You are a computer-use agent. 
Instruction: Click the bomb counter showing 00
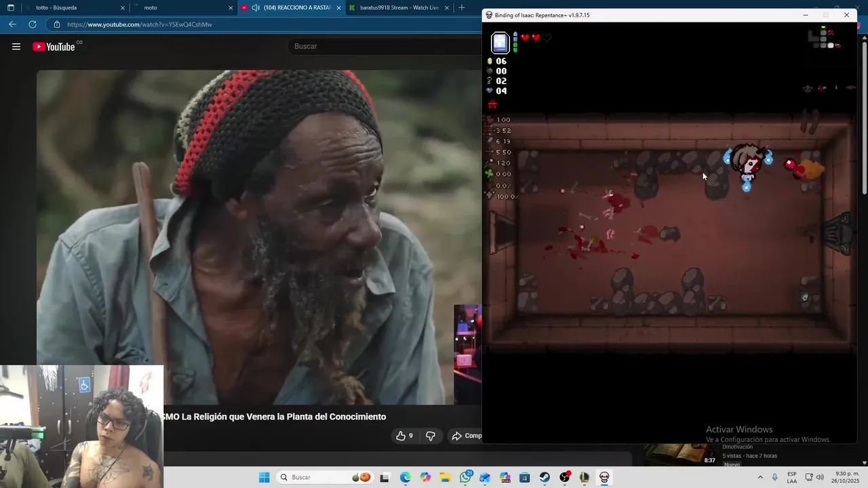(x=497, y=71)
